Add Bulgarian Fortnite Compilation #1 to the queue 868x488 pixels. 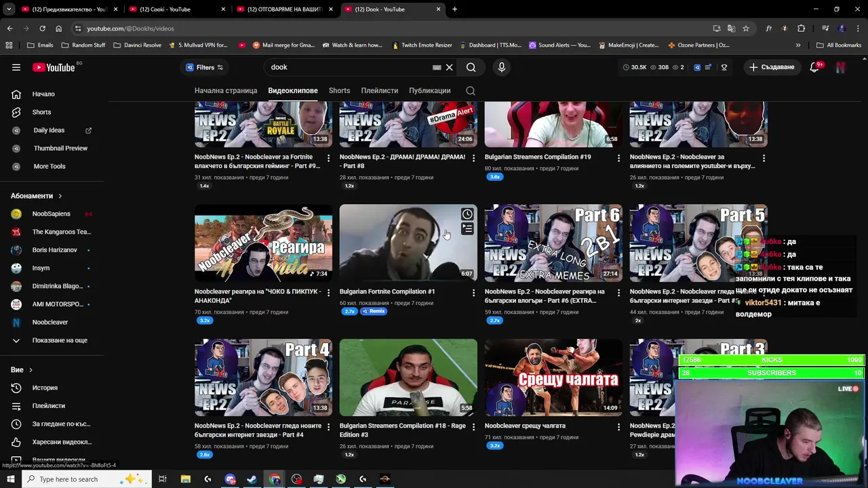[x=467, y=229]
